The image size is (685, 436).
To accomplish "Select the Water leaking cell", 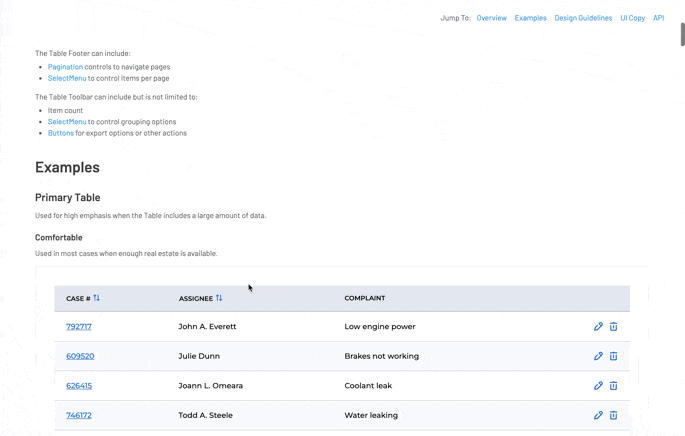I will 371,415.
